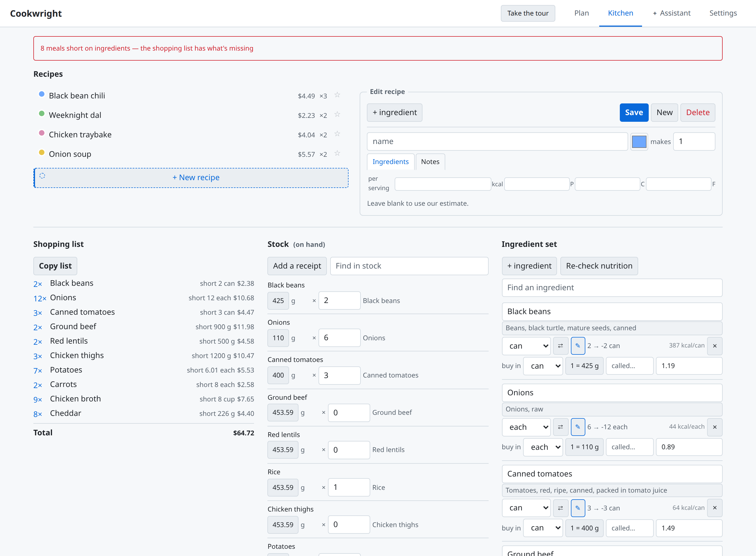Click the pencil edit icon for Black beans
Image resolution: width=756 pixels, height=556 pixels.
click(x=578, y=346)
